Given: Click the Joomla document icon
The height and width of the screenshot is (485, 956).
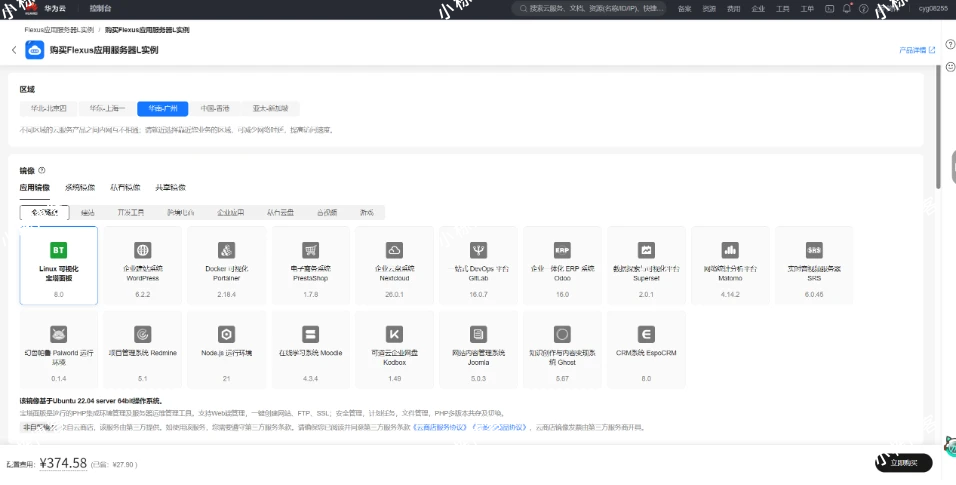Looking at the screenshot, I should pyautogui.click(x=478, y=334).
